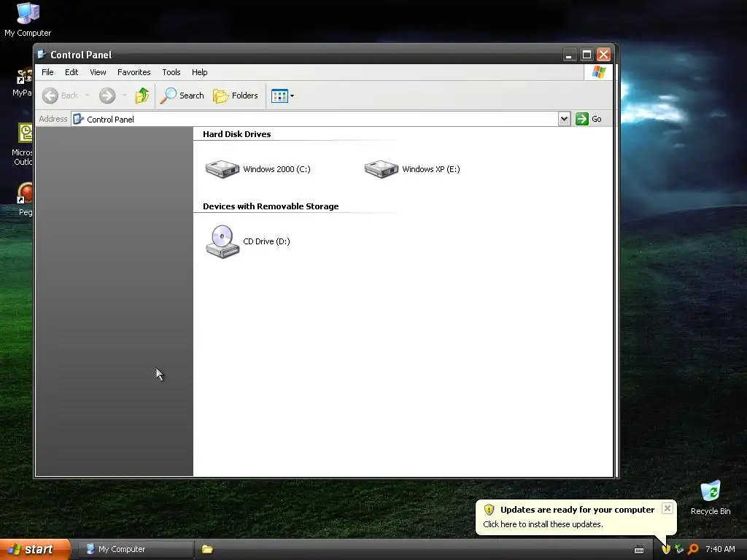The image size is (747, 560).
Task: Go up one folder level
Action: (142, 96)
